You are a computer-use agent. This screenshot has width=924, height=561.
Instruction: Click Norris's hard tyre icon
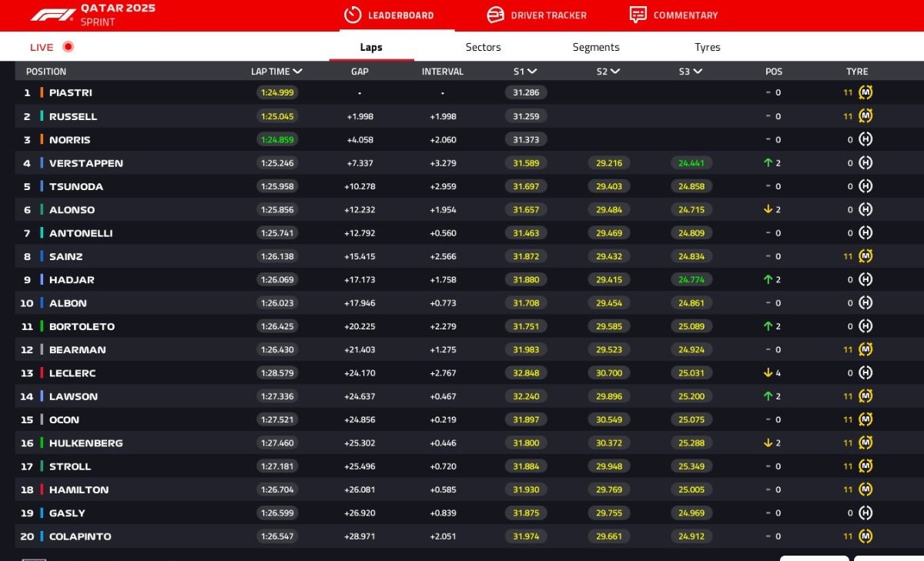(x=865, y=139)
